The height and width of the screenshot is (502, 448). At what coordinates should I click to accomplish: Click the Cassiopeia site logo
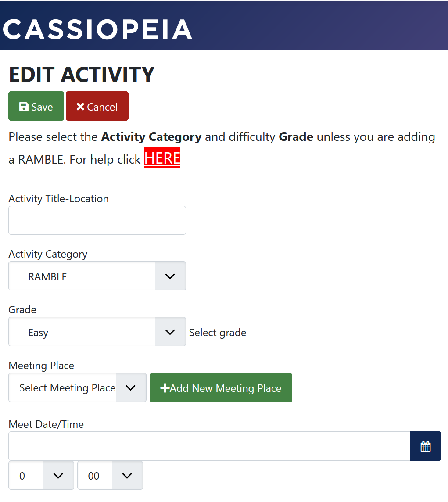[97, 29]
